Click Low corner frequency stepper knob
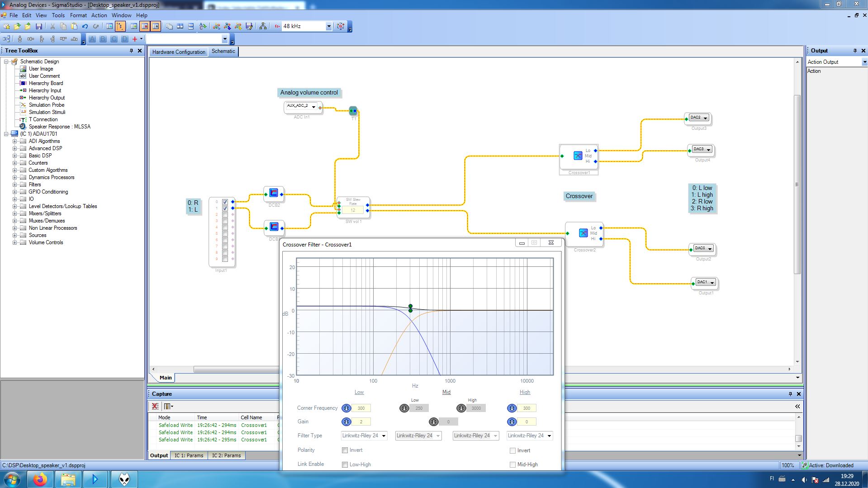Screen dimensions: 868x488 click(x=346, y=408)
